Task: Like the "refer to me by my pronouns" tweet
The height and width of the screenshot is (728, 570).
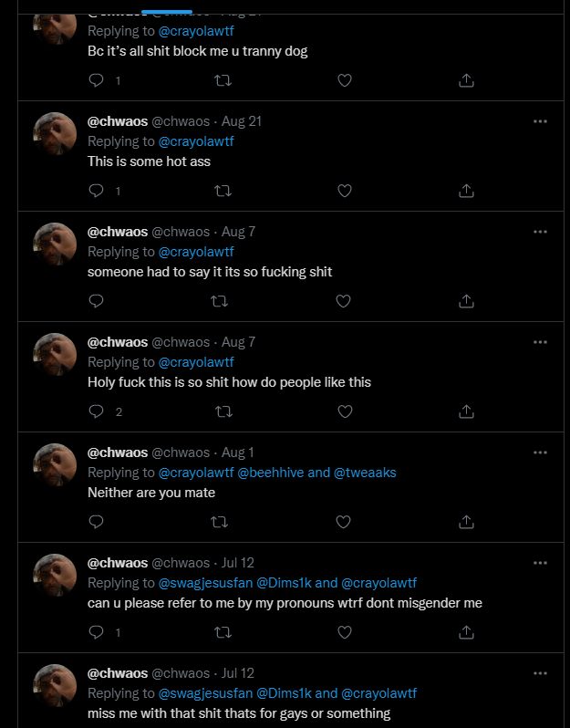Action: coord(344,632)
